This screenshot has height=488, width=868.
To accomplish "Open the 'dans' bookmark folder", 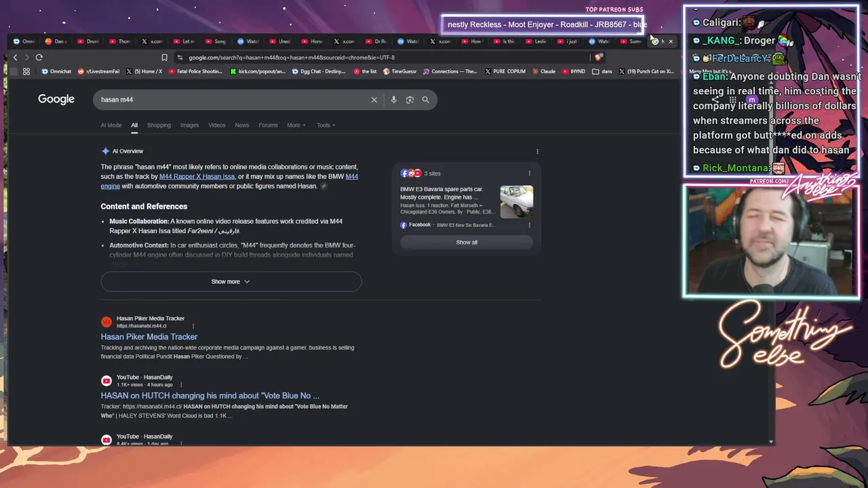I will (603, 71).
